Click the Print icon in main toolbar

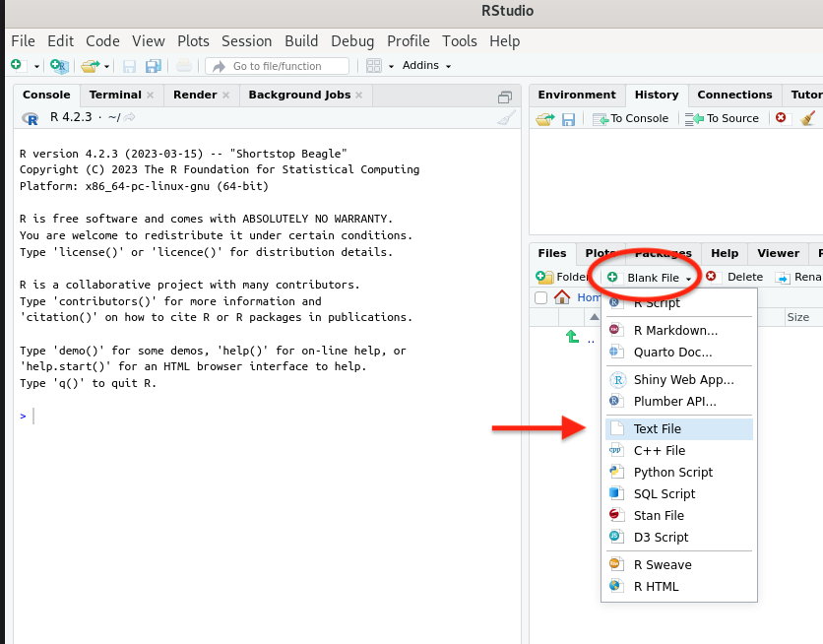point(184,66)
